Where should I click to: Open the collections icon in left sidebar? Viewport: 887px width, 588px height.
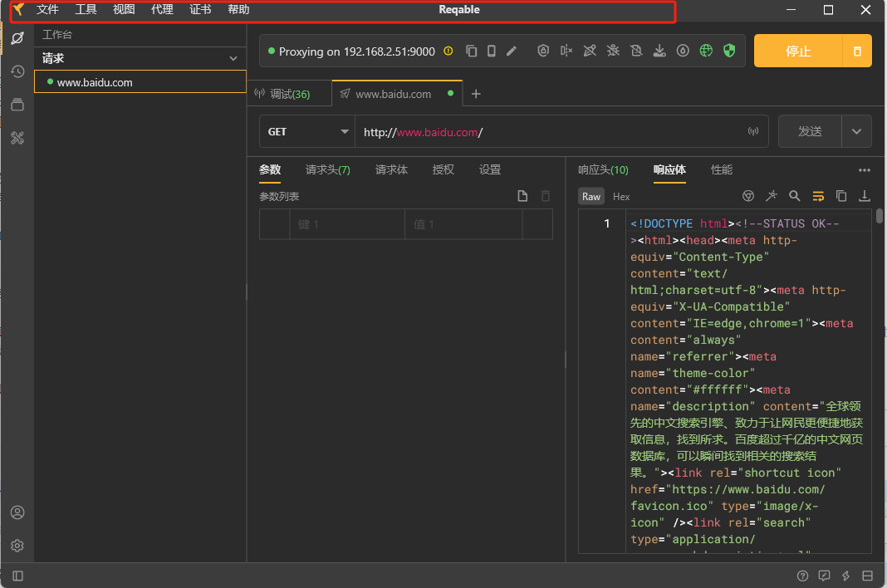coord(17,105)
